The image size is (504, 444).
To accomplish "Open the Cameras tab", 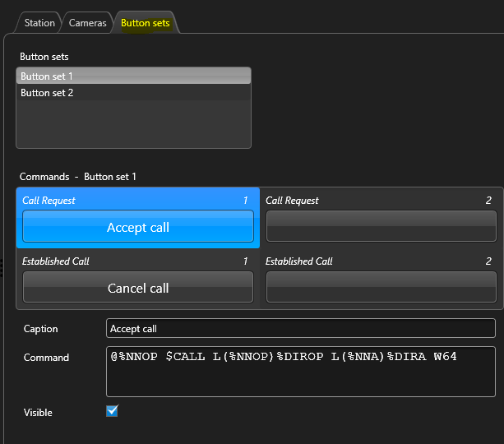I will click(x=87, y=23).
